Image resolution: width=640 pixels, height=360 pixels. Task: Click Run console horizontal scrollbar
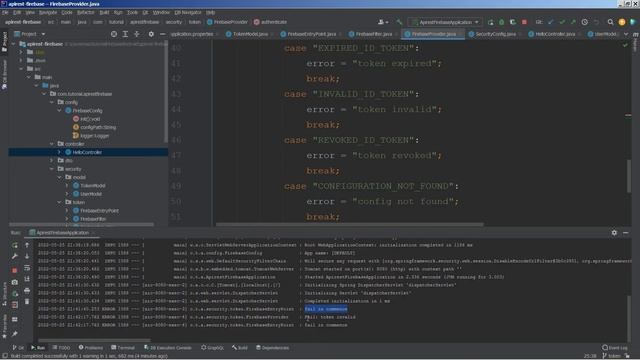94,340
